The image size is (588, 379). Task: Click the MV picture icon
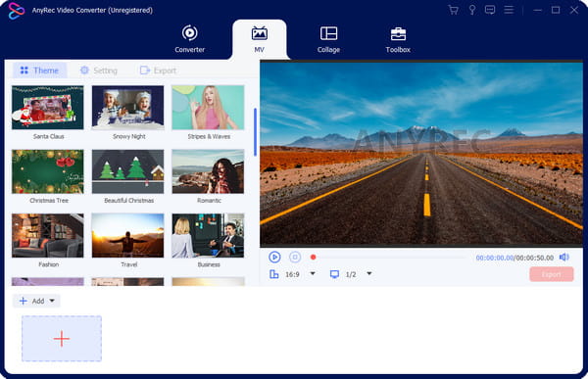(x=260, y=33)
